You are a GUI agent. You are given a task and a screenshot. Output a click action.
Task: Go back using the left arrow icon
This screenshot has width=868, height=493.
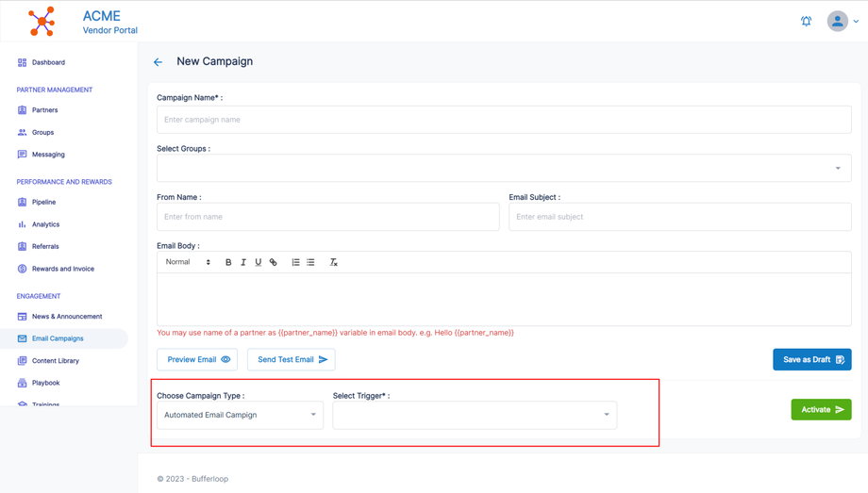(158, 62)
